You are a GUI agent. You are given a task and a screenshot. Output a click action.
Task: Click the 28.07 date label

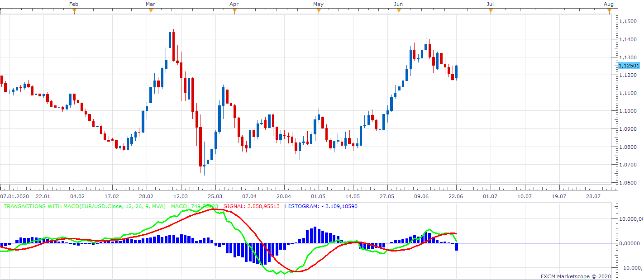(x=594, y=196)
